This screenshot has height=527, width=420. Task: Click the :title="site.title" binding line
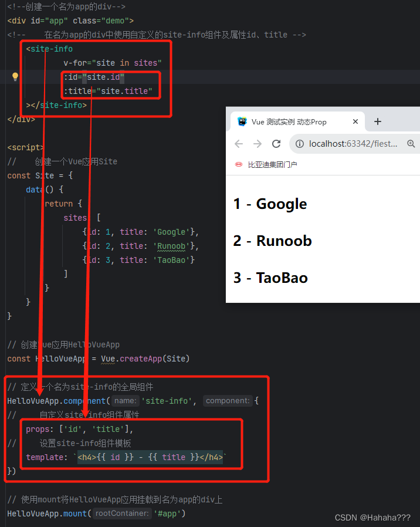pyautogui.click(x=108, y=91)
